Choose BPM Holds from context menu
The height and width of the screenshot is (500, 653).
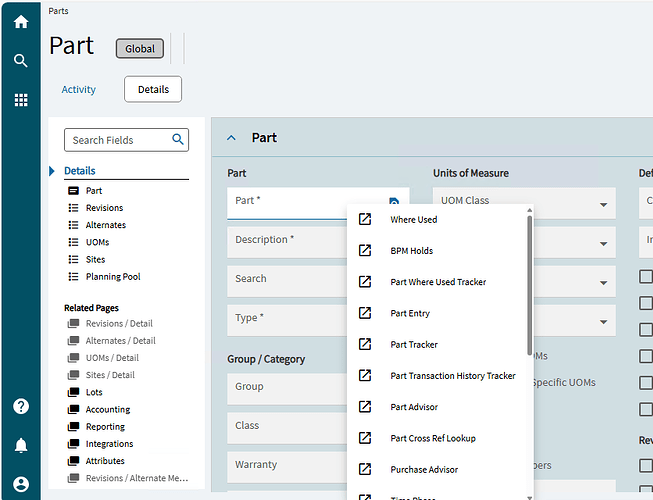tap(411, 251)
